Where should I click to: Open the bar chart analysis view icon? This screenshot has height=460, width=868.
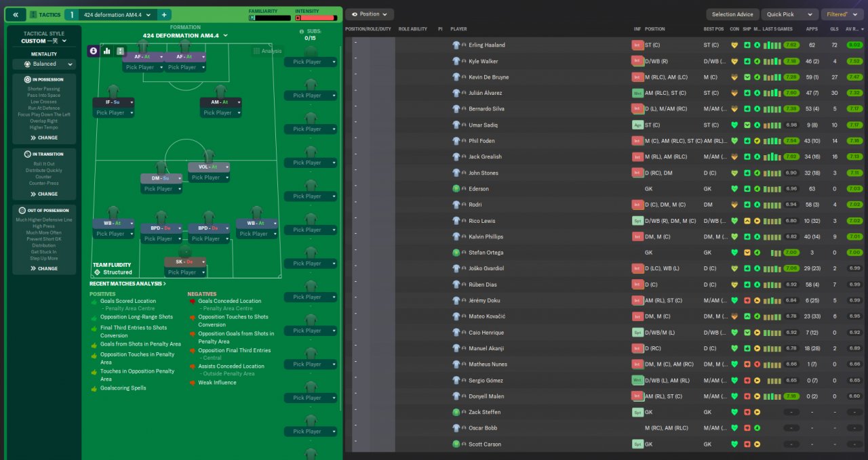pos(106,51)
